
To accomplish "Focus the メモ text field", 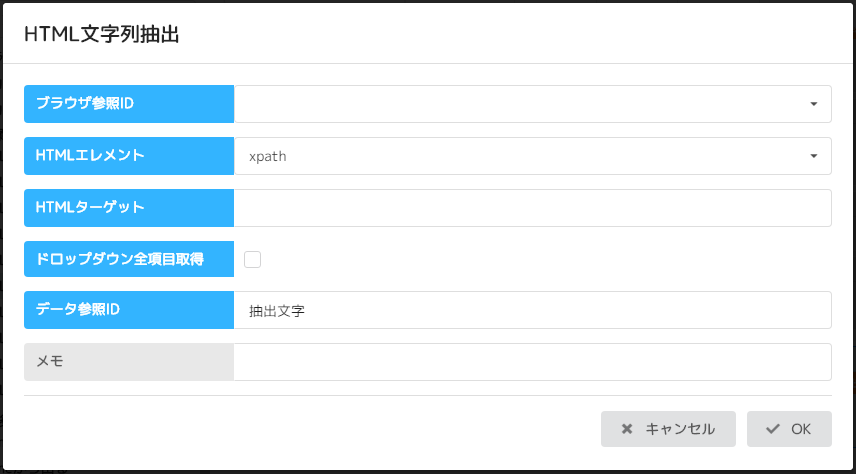I will point(532,362).
